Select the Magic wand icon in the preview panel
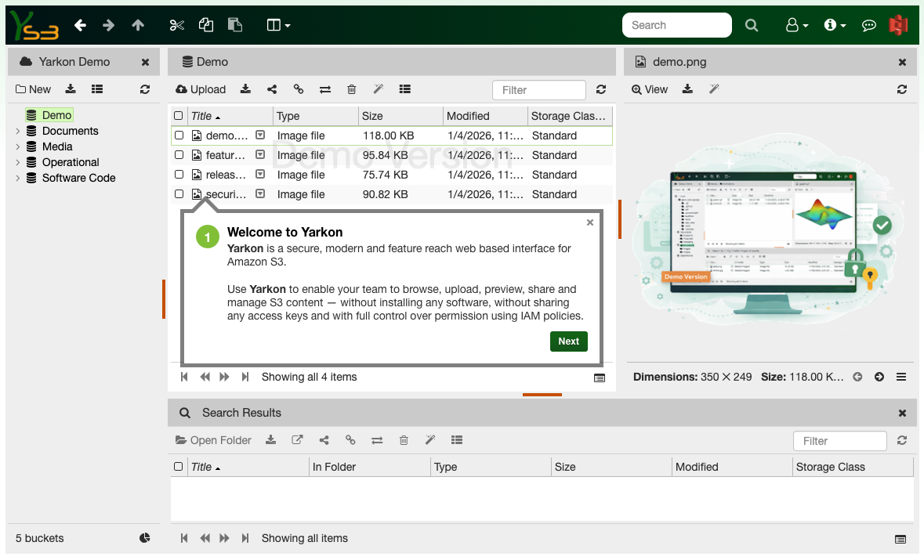The height and width of the screenshot is (560, 924). [714, 89]
